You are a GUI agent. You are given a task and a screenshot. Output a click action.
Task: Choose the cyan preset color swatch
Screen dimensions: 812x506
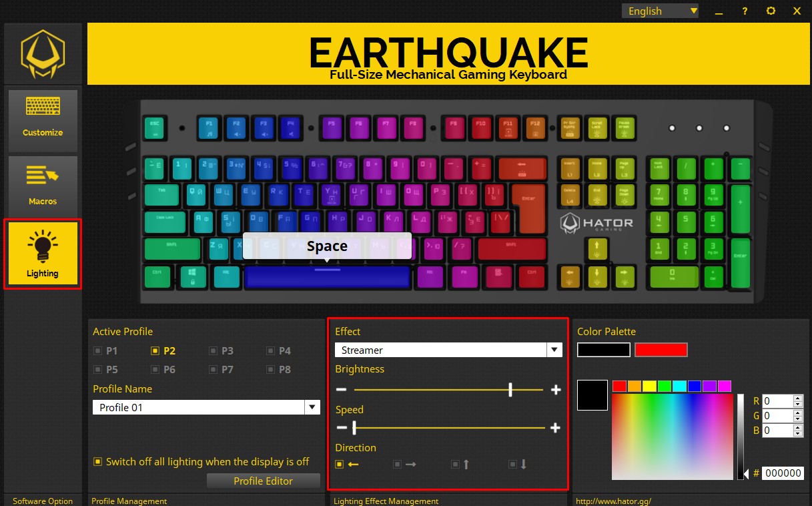(x=679, y=386)
